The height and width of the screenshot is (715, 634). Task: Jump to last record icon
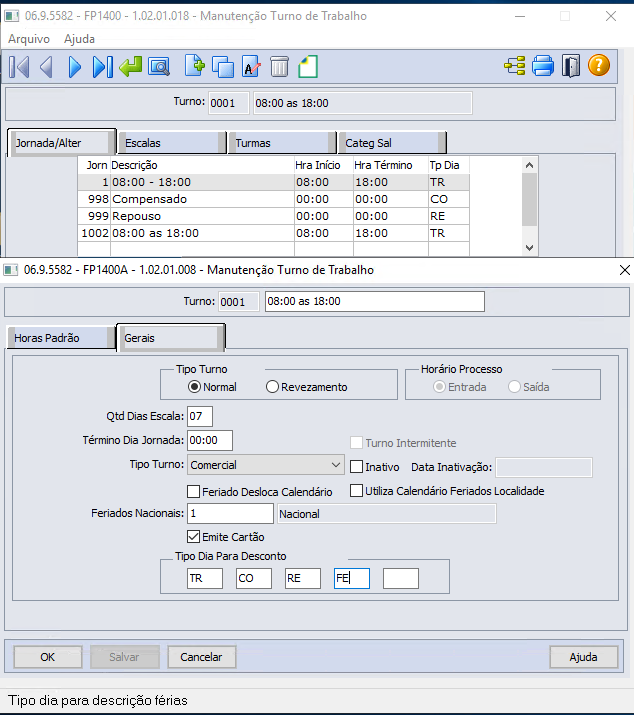pyautogui.click(x=102, y=67)
